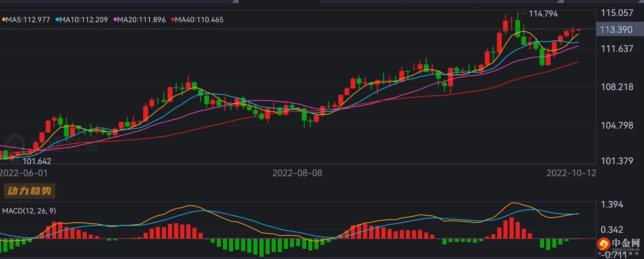Click the 115.057 price axis label
This screenshot has height=259, width=644.
pyautogui.click(x=617, y=13)
